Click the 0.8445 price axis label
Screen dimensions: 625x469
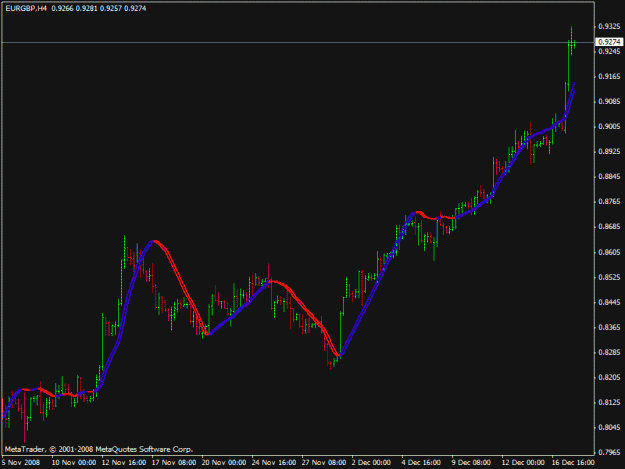609,302
